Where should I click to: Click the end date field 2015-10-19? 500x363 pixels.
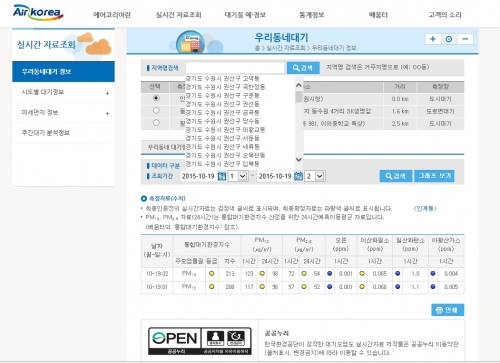(275, 176)
